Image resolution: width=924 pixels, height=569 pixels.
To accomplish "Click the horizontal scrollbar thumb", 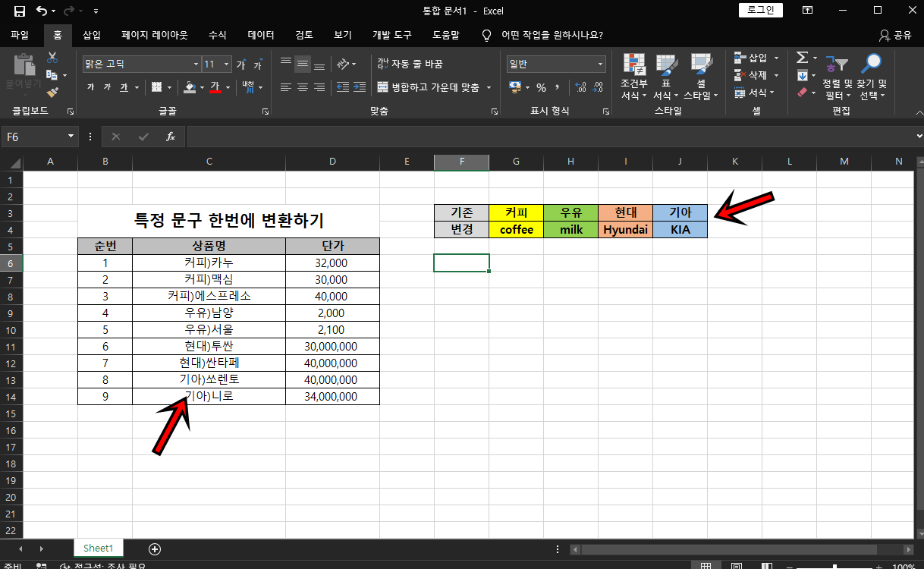I will (729, 549).
